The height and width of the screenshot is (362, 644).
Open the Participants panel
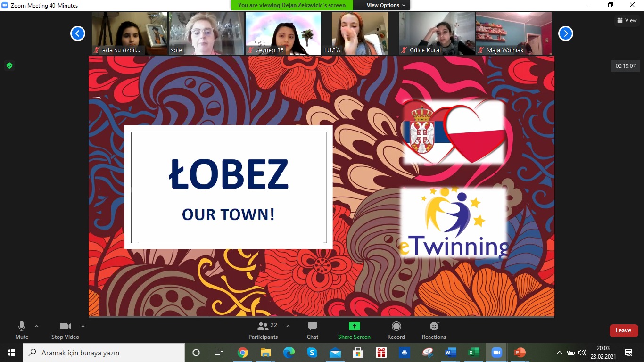tap(263, 330)
